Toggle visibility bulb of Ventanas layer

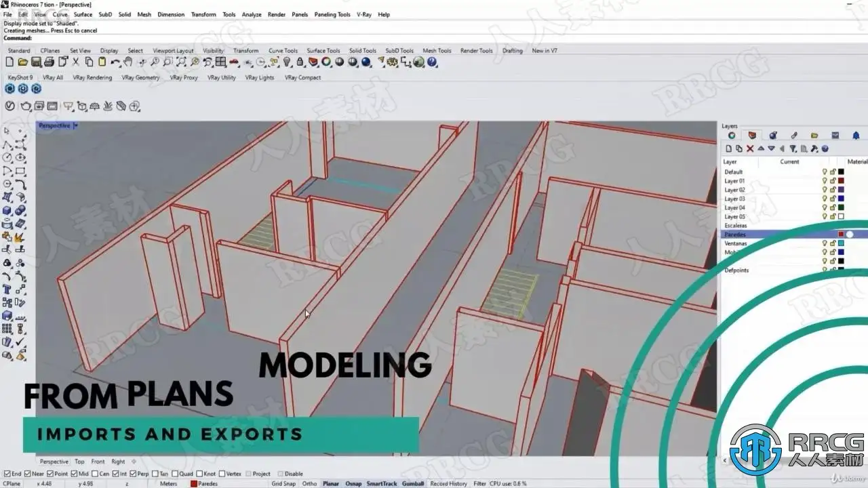[x=825, y=243]
